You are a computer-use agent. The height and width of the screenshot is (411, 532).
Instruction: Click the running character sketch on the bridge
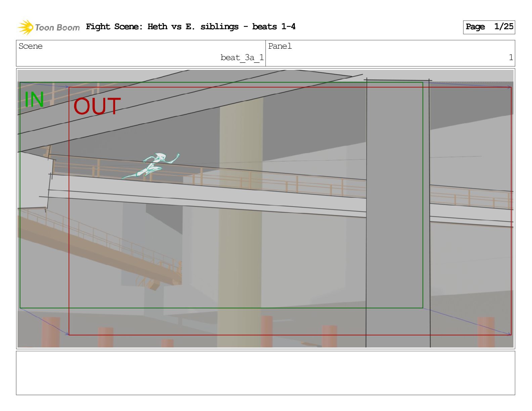click(x=150, y=166)
